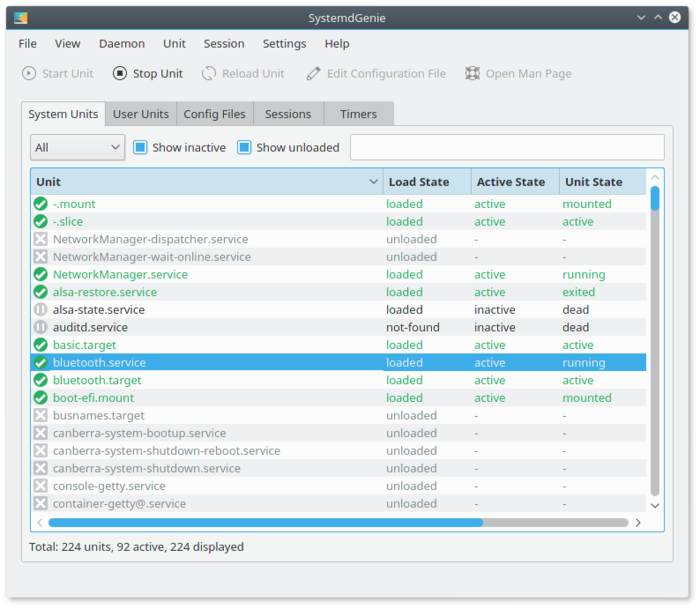Click the Stop Unit toolbar icon
Screen dimensions: 700x609
120,73
